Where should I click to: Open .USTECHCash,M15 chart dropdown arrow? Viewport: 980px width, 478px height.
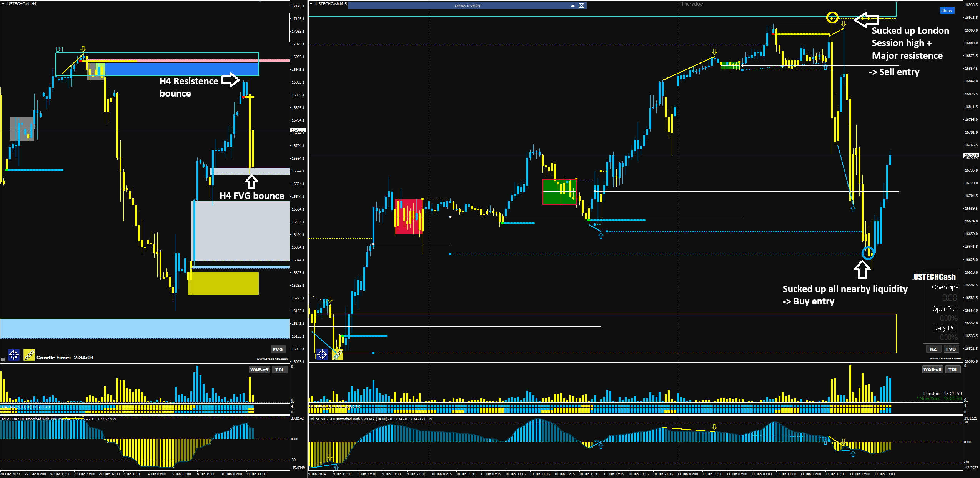(311, 3)
